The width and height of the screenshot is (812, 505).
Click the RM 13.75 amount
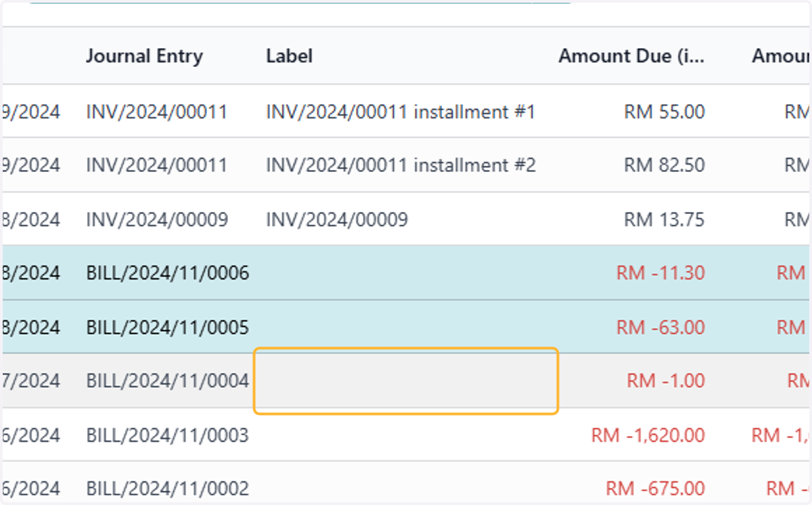(664, 219)
